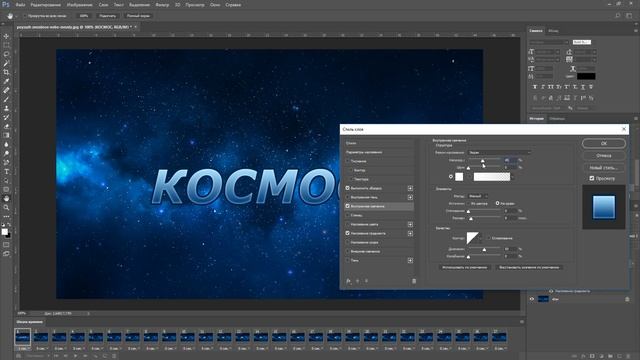Toggle the inner glow effect checkbox

[x=348, y=206]
